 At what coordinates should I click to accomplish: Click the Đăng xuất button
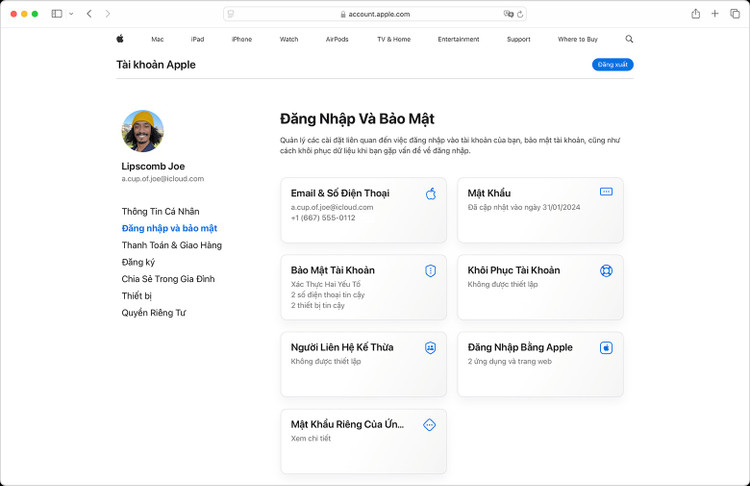pos(612,65)
